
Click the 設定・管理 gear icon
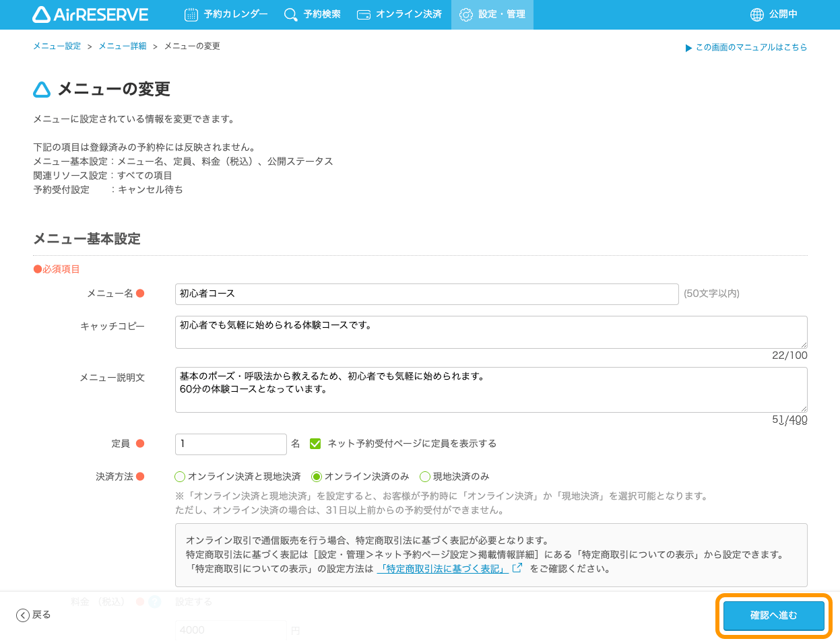(x=466, y=14)
